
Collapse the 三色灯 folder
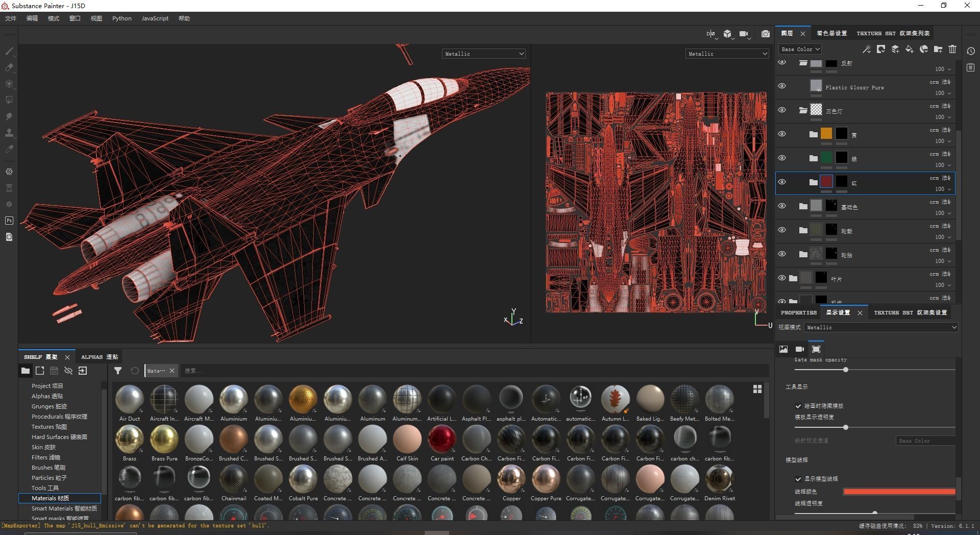[x=803, y=110]
